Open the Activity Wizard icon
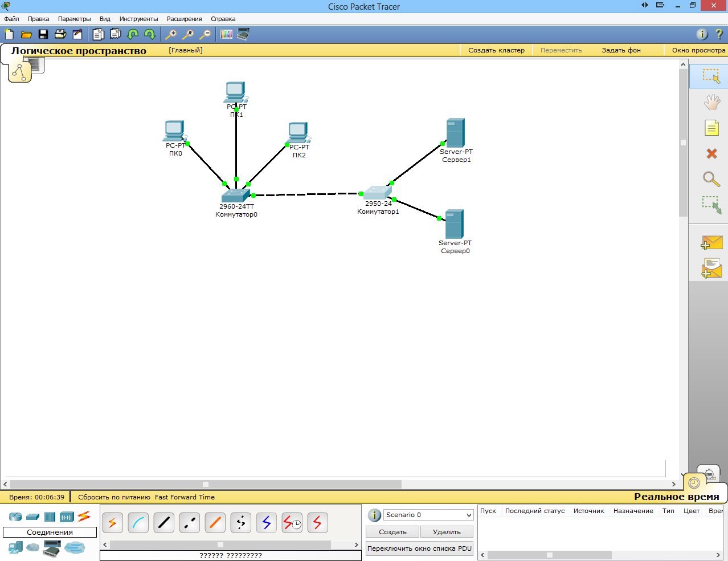This screenshot has height=561, width=728. click(x=77, y=34)
